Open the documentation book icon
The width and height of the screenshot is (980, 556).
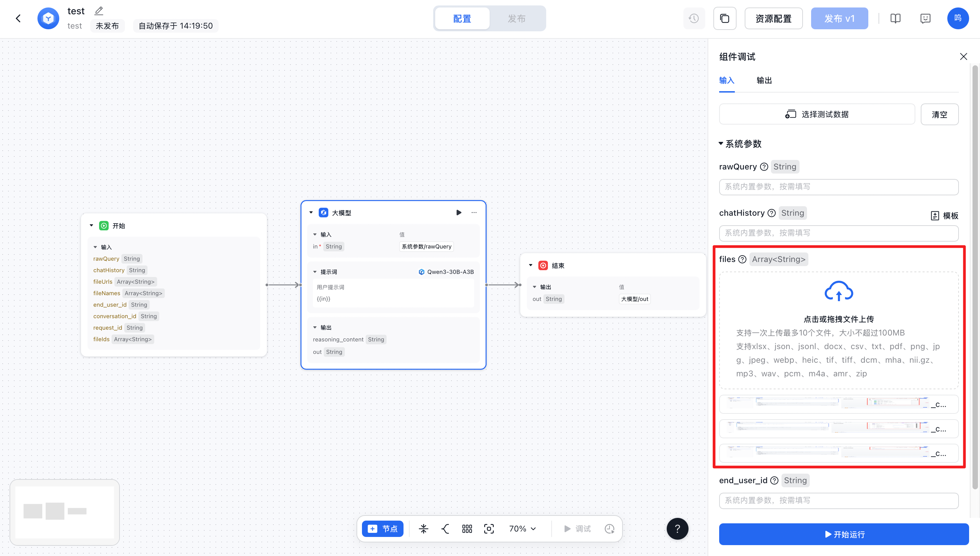coord(895,18)
